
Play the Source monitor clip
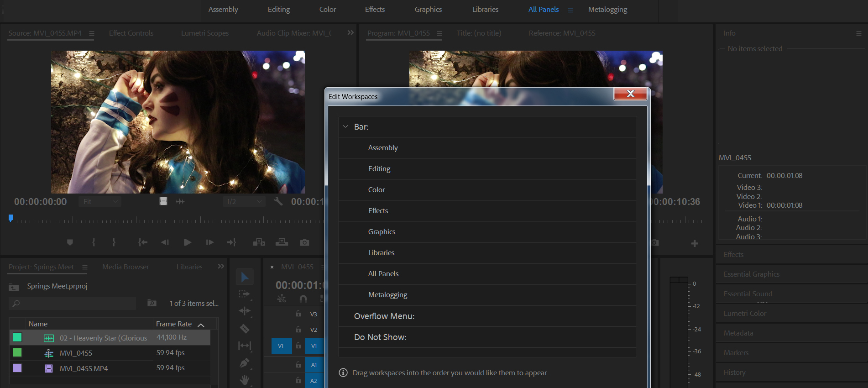(187, 242)
